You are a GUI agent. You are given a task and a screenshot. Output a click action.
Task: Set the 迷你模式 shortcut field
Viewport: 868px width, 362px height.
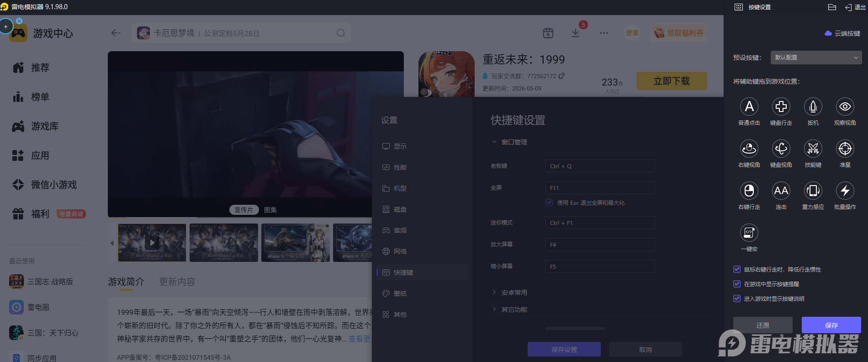(x=600, y=223)
